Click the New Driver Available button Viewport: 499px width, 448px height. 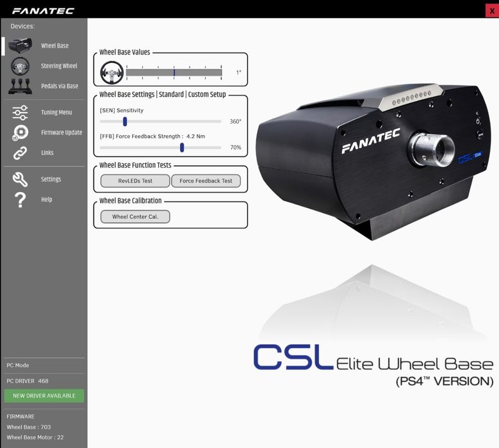click(44, 396)
